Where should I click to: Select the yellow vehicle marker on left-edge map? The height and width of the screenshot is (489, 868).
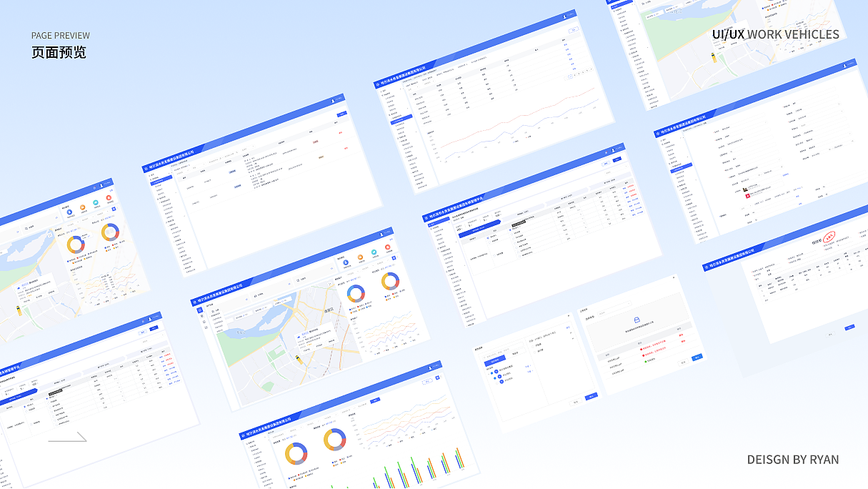pos(19,310)
